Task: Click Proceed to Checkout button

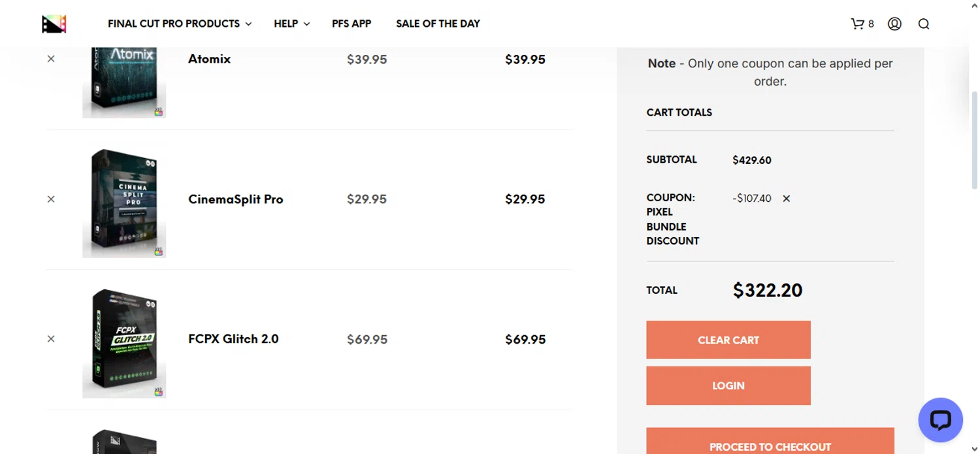Action: tap(770, 442)
